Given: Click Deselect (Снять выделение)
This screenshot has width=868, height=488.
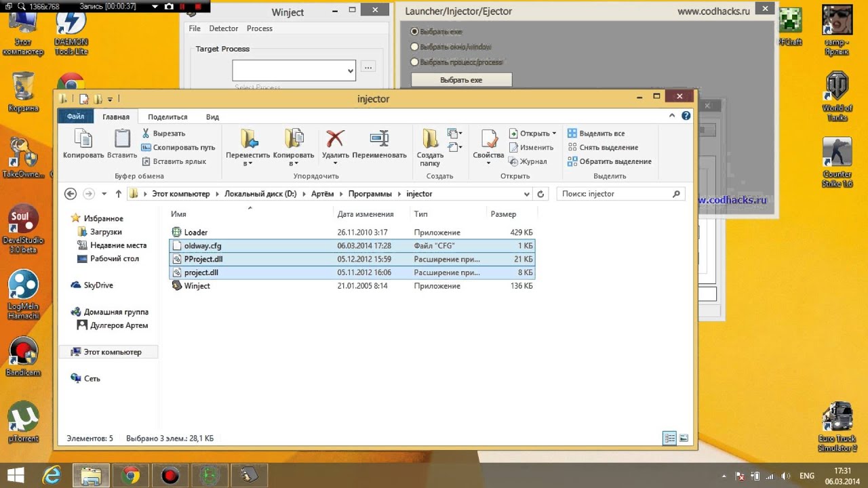Looking at the screenshot, I should point(602,147).
